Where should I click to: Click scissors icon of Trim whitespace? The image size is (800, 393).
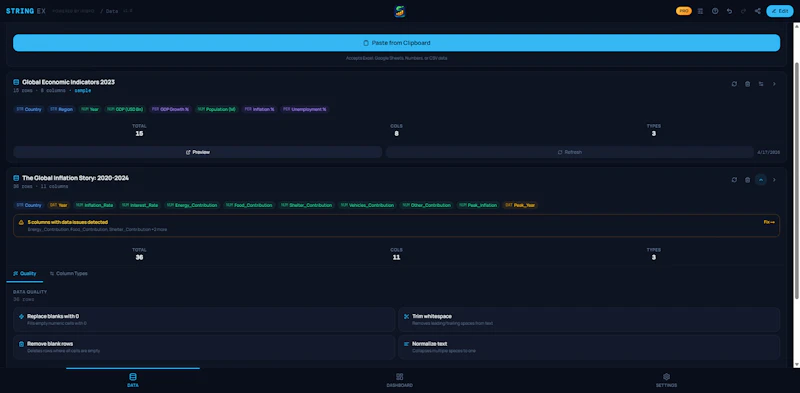click(407, 316)
